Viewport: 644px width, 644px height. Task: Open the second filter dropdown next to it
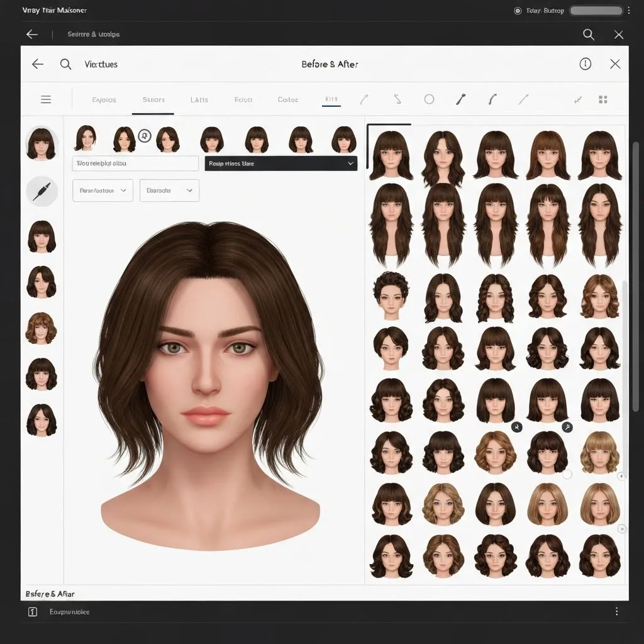click(x=169, y=191)
